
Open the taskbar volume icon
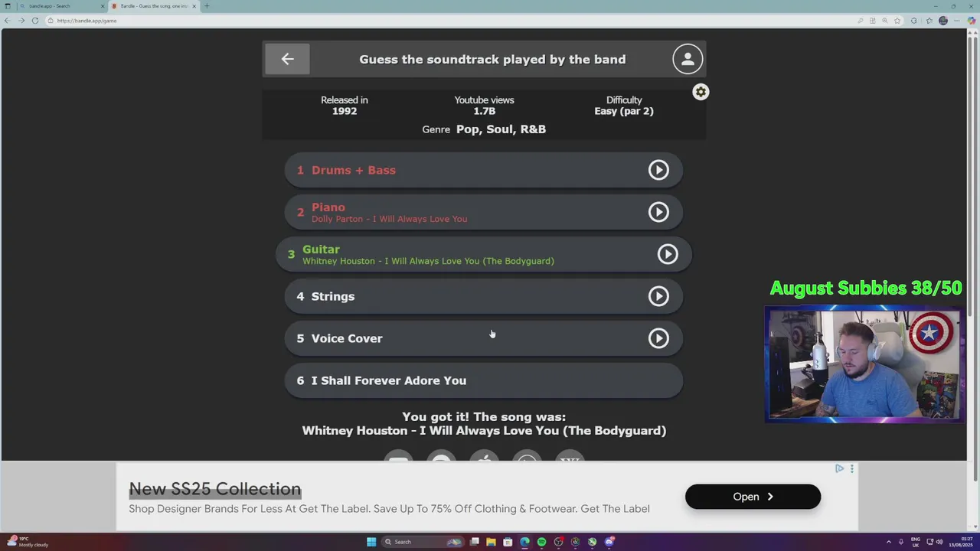coord(939,542)
